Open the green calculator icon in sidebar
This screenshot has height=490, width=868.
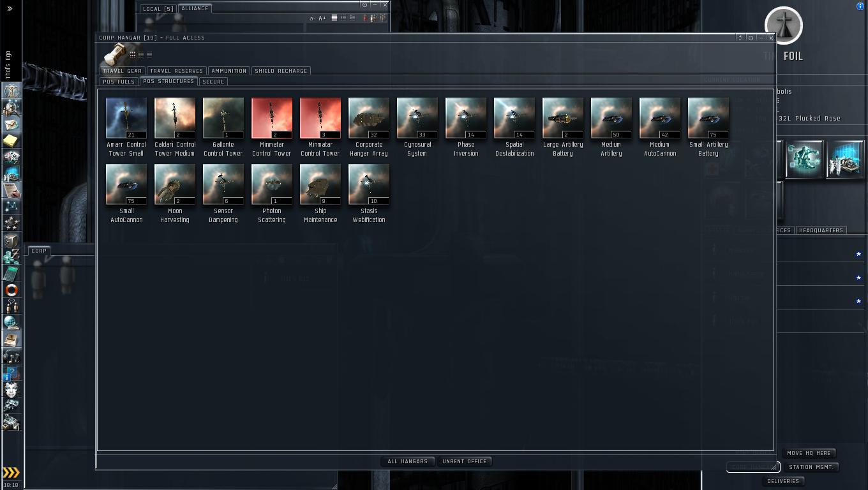[x=11, y=273]
